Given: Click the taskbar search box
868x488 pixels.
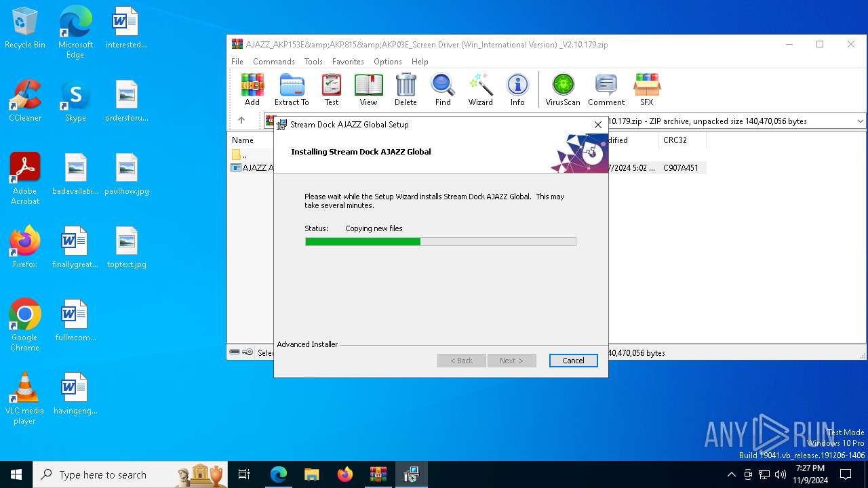Looking at the screenshot, I should [x=130, y=474].
